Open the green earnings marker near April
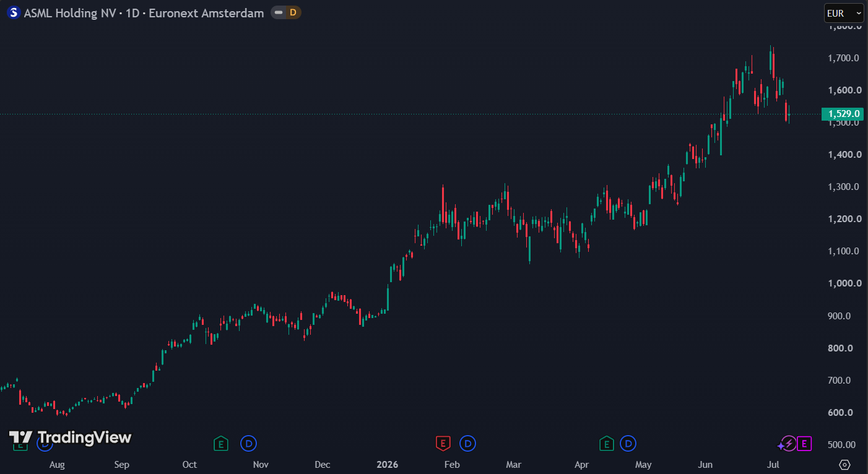868x474 pixels. 606,443
